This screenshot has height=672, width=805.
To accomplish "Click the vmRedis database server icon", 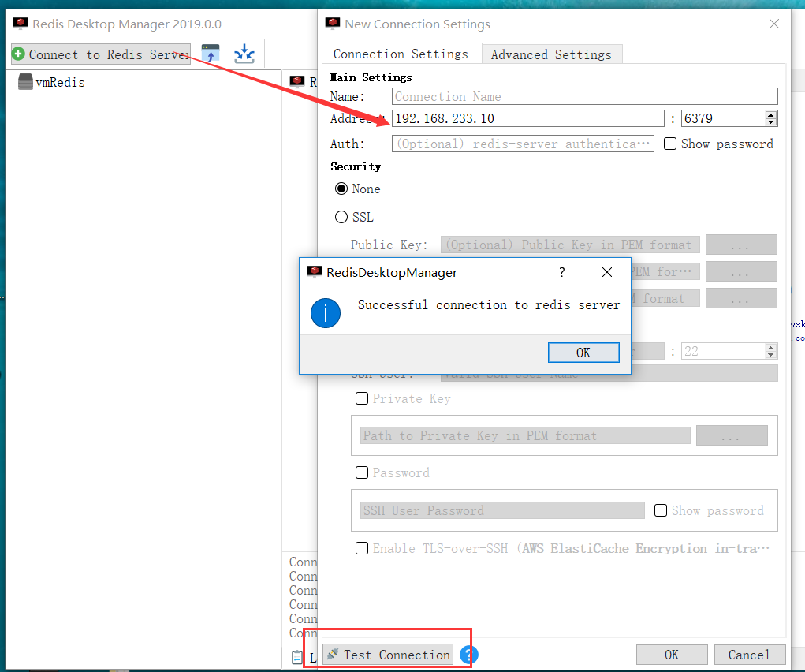I will [x=25, y=82].
